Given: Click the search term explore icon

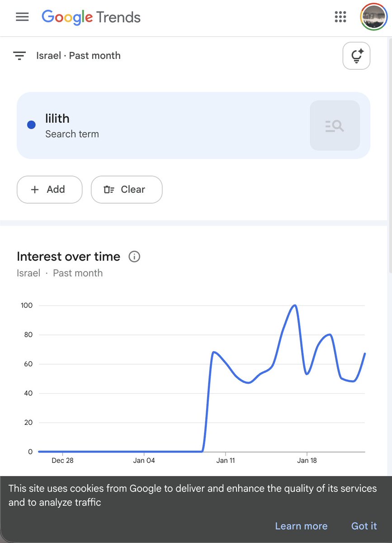Looking at the screenshot, I should pyautogui.click(x=335, y=125).
